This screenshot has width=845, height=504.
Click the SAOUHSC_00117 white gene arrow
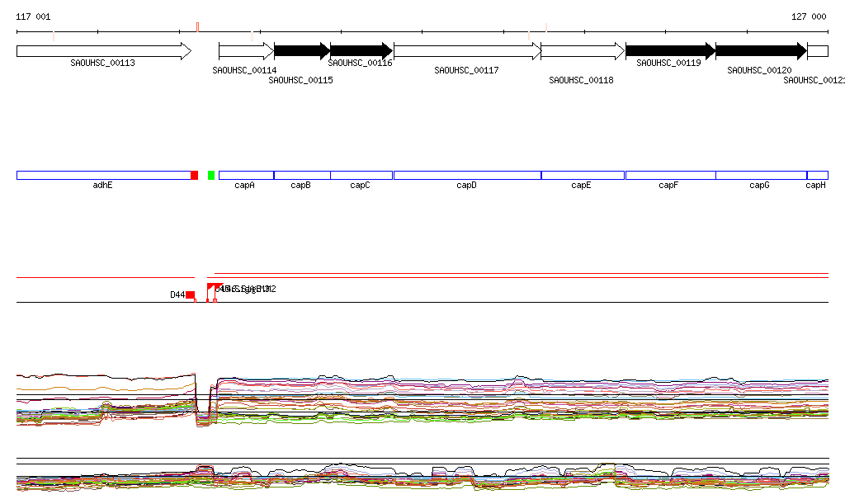point(466,51)
